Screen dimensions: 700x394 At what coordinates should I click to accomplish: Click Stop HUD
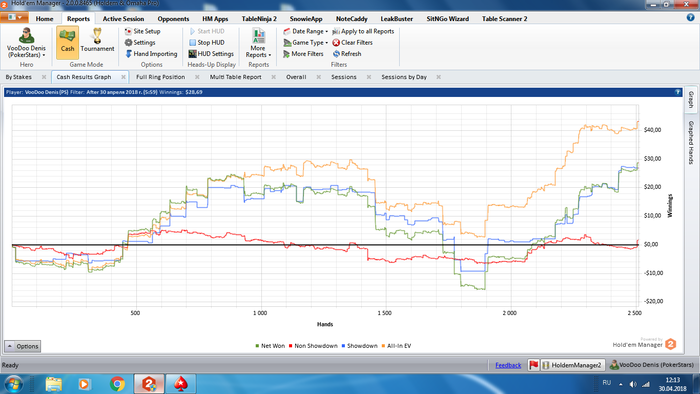coord(207,42)
